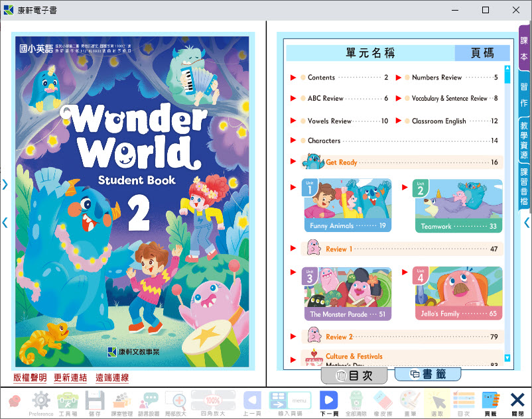Open 頁籤 tabs icon in toolbar

[491, 402]
